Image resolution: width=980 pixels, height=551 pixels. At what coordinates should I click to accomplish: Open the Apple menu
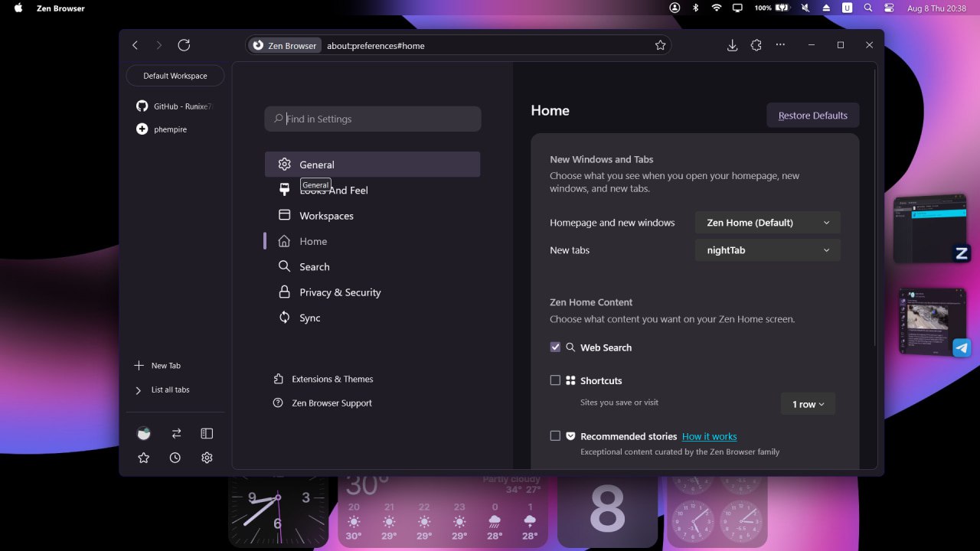(x=18, y=8)
